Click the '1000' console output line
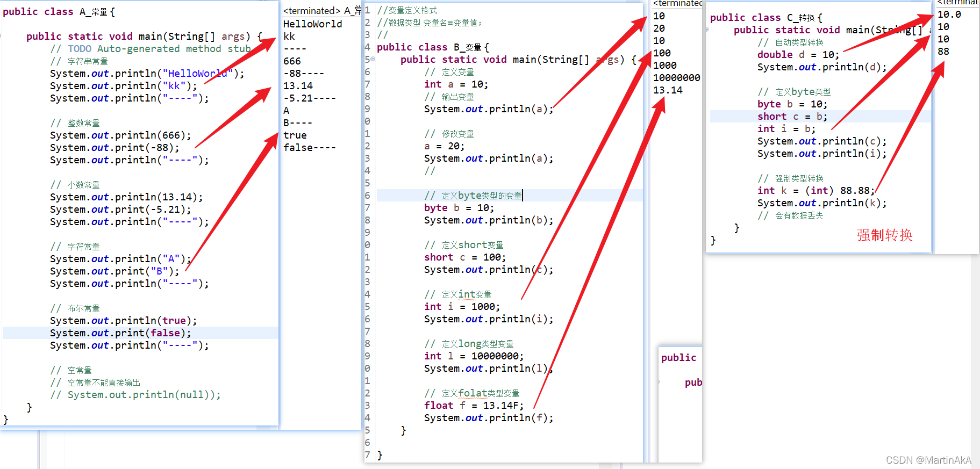This screenshot has width=980, height=469. [665, 66]
